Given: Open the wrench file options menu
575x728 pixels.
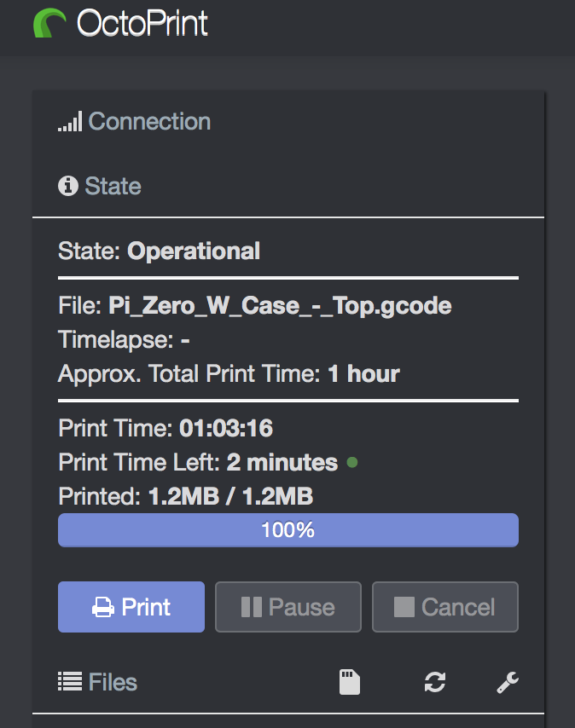Looking at the screenshot, I should pyautogui.click(x=508, y=683).
